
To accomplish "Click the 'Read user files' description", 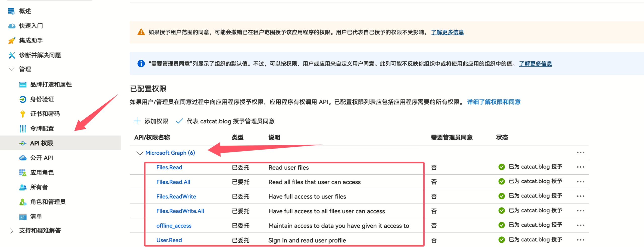I will pyautogui.click(x=289, y=168).
